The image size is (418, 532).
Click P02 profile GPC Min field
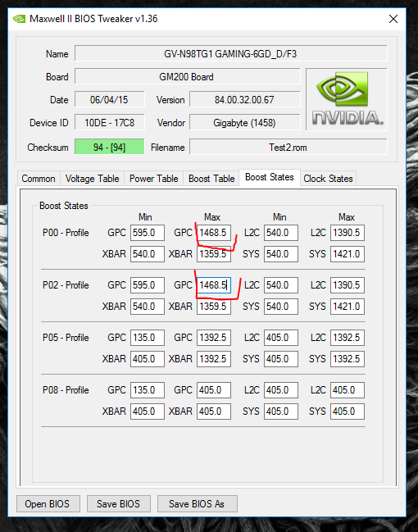pos(148,285)
